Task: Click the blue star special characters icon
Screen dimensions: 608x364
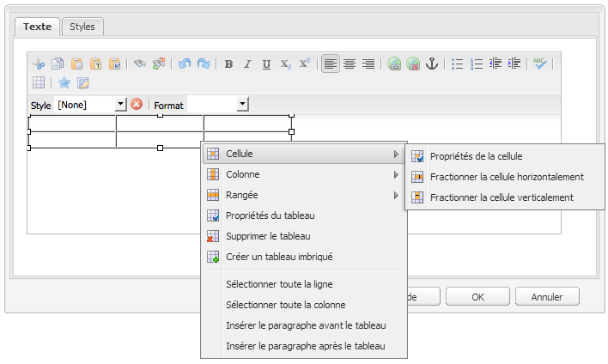Action: pyautogui.click(x=64, y=82)
